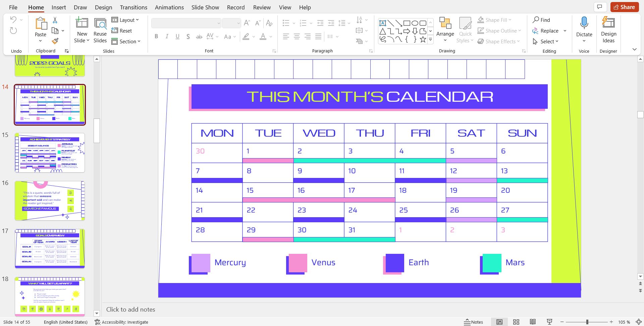The width and height of the screenshot is (644, 326).
Task: Click the Share button
Action: [x=624, y=7]
